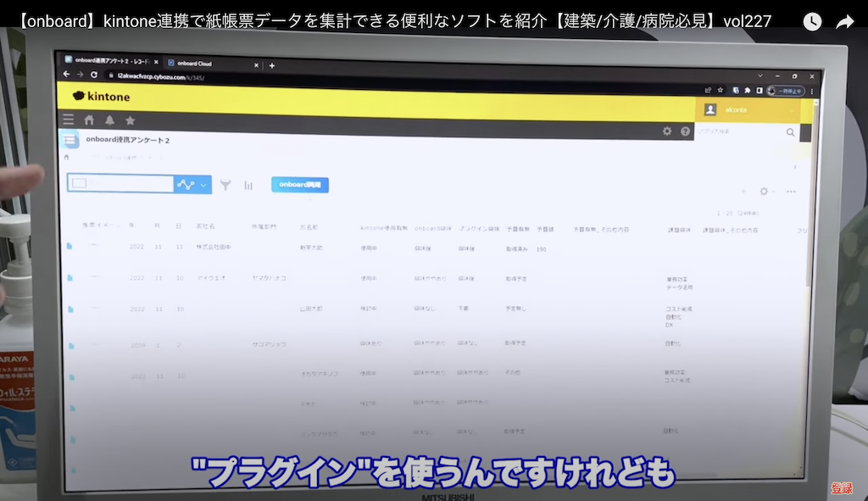Viewport: 868px width, 501px height.
Task: Open the filter funnel icon in the toolbar
Action: pos(225,185)
